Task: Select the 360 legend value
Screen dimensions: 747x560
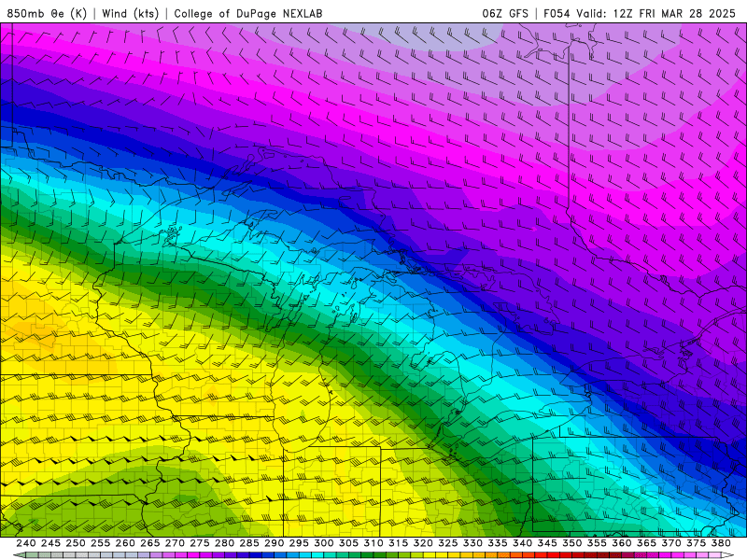Action: click(x=622, y=543)
